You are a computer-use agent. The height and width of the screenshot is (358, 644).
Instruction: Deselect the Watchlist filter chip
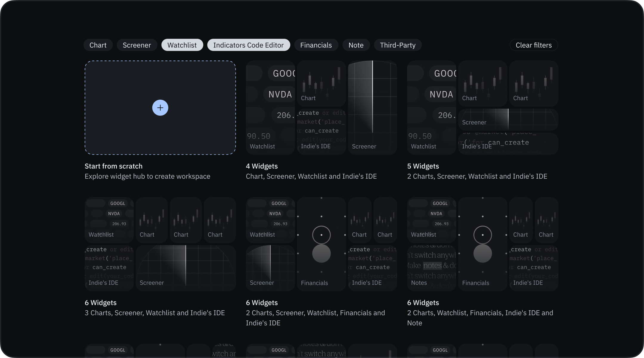tap(182, 45)
